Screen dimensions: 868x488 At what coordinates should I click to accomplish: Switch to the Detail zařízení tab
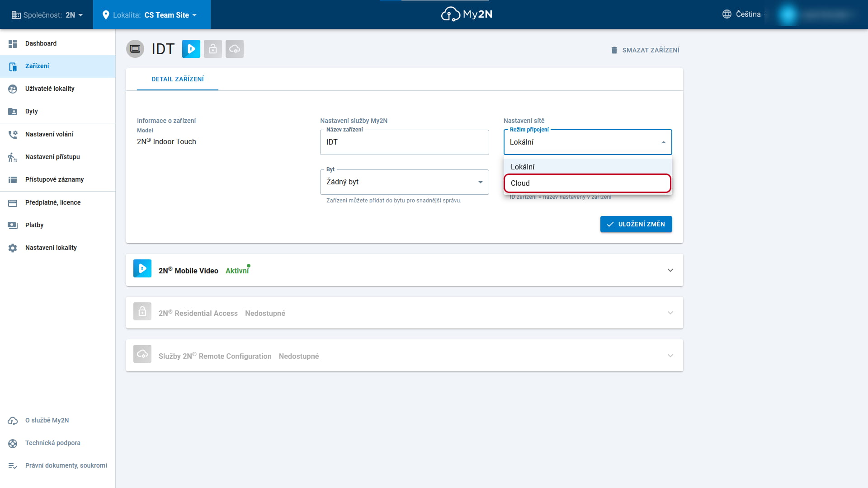[x=178, y=80]
